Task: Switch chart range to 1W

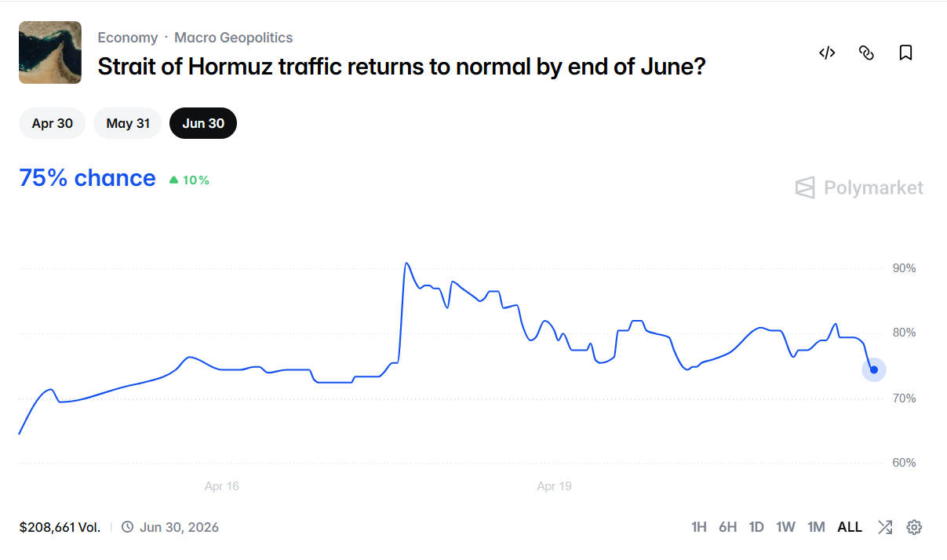Action: pos(785,527)
